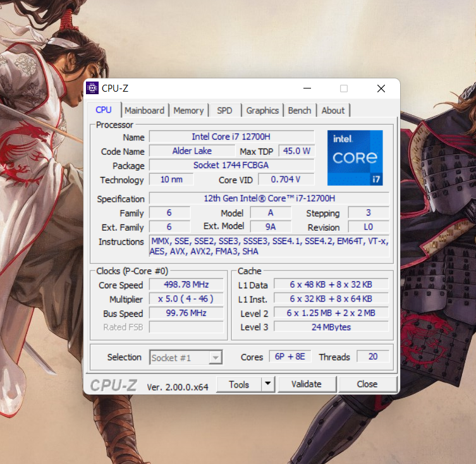Image resolution: width=476 pixels, height=464 pixels.
Task: Click the Package value Socket 1744 FCBGA
Action: (231, 165)
